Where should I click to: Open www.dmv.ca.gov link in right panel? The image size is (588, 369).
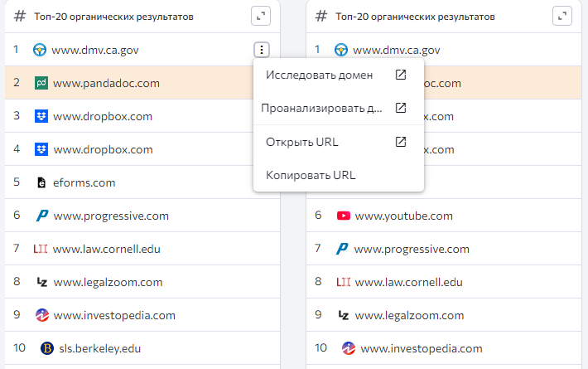pyautogui.click(x=397, y=50)
